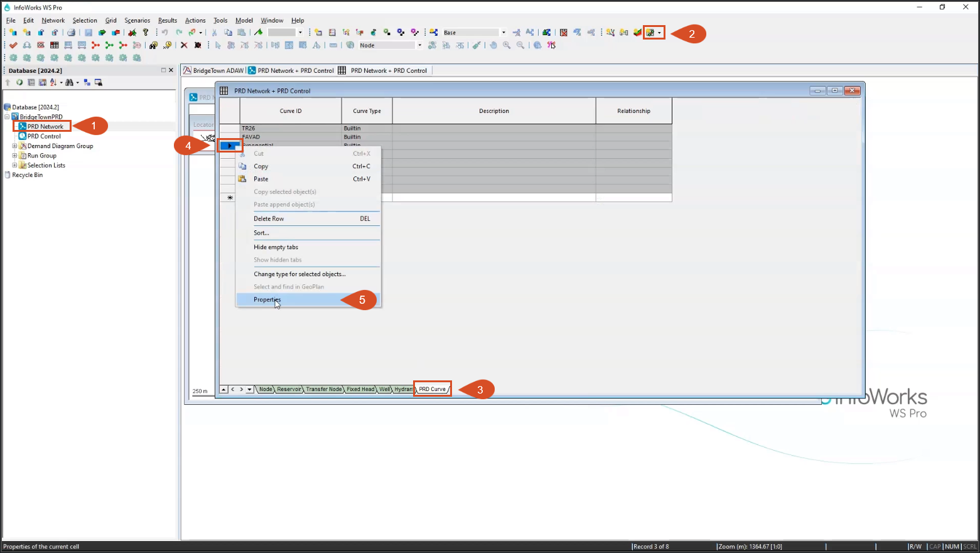Switch to the Fixed Head grid tab

tap(361, 389)
